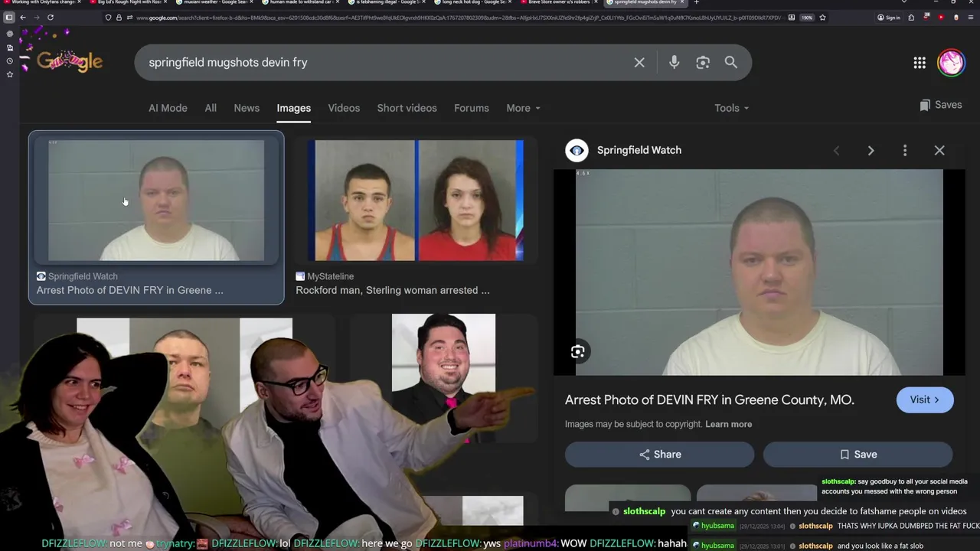Clear the search box with the X icon
The height and width of the screenshot is (551, 980).
point(639,63)
